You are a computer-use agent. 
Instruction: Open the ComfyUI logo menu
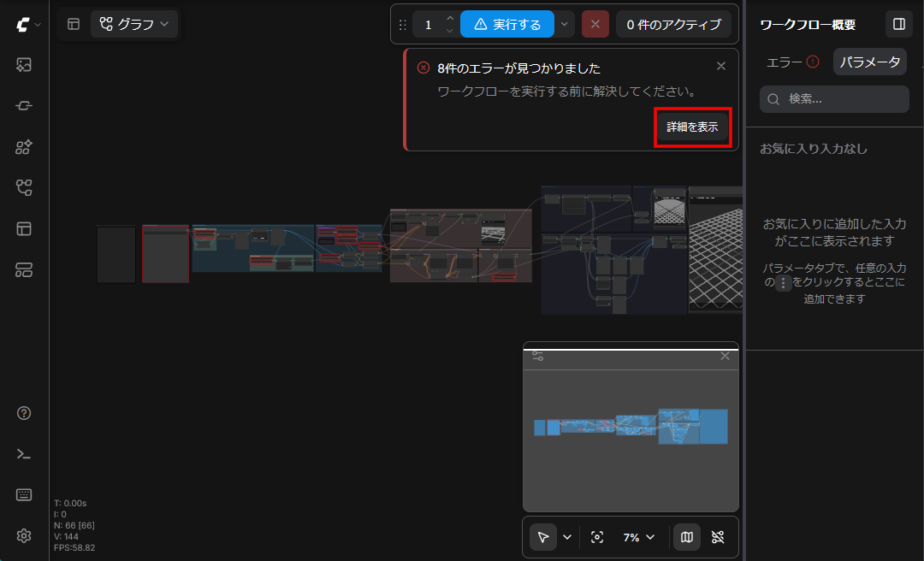(x=27, y=24)
